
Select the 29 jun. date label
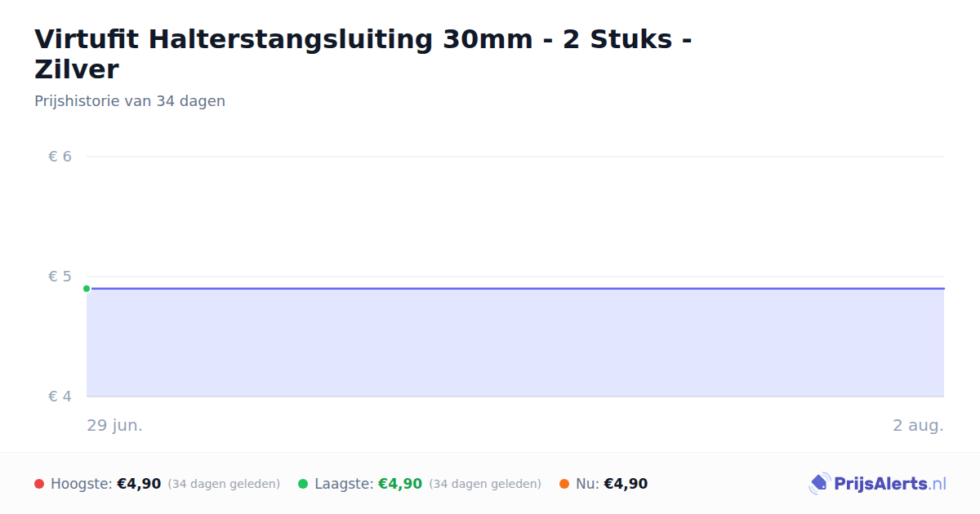115,426
